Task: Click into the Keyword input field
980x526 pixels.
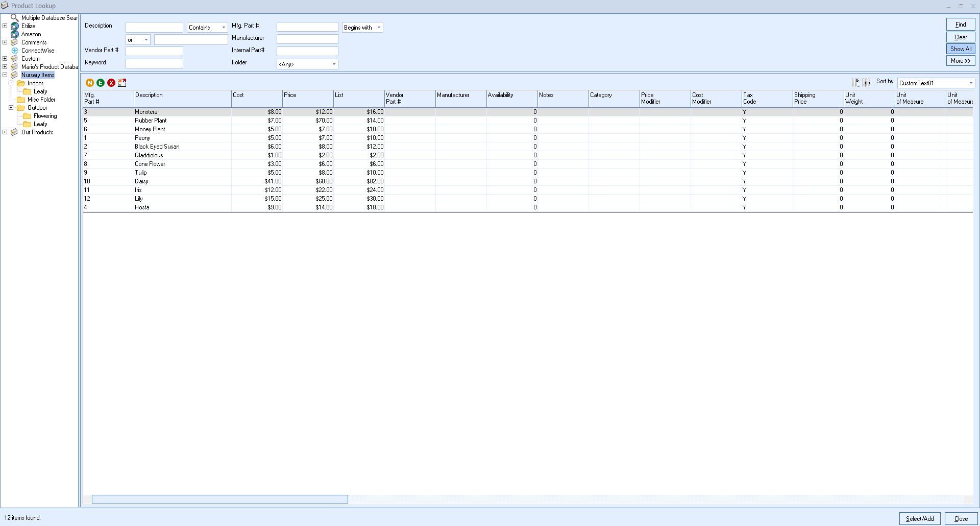Action: pos(154,63)
